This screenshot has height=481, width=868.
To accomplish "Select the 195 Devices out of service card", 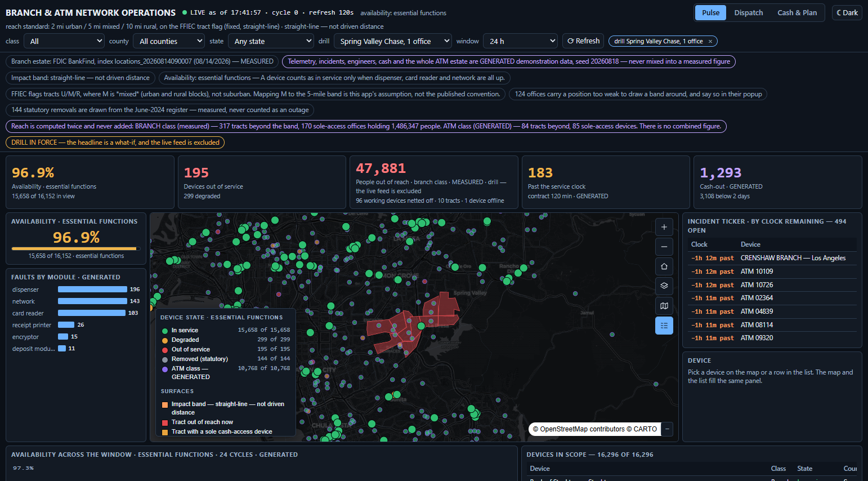I will [262, 182].
